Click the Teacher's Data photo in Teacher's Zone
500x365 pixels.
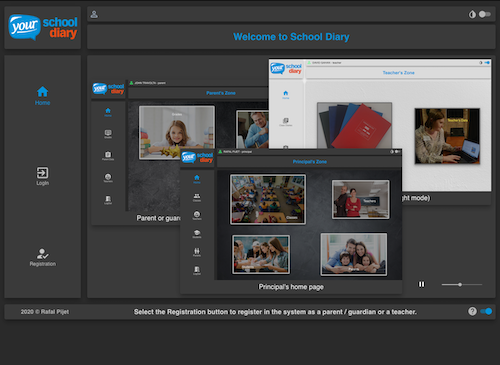point(447,136)
